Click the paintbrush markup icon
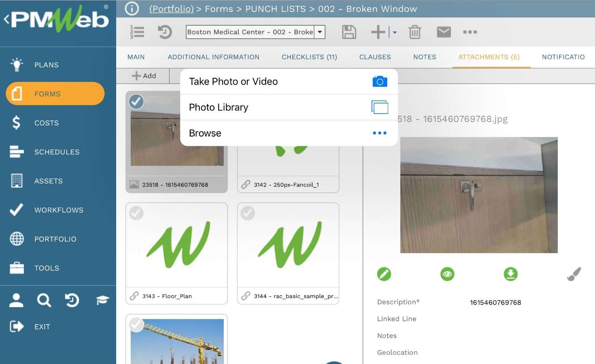595x364 pixels. pyautogui.click(x=574, y=274)
